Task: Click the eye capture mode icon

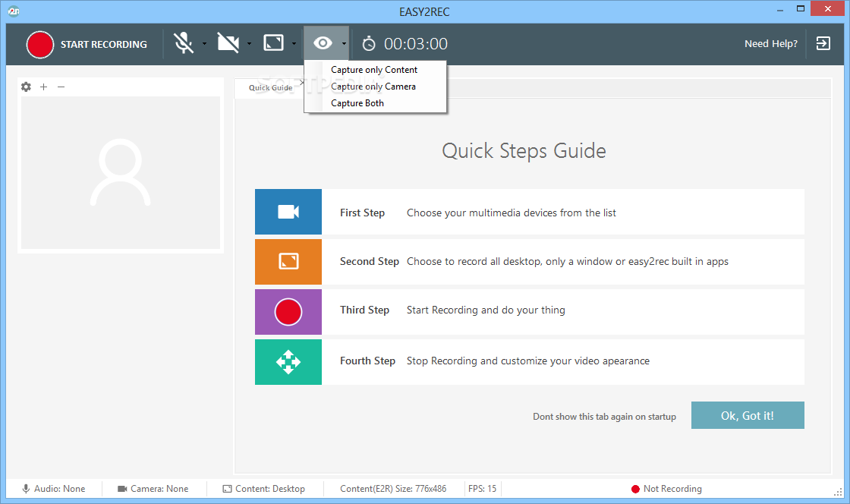Action: click(323, 43)
